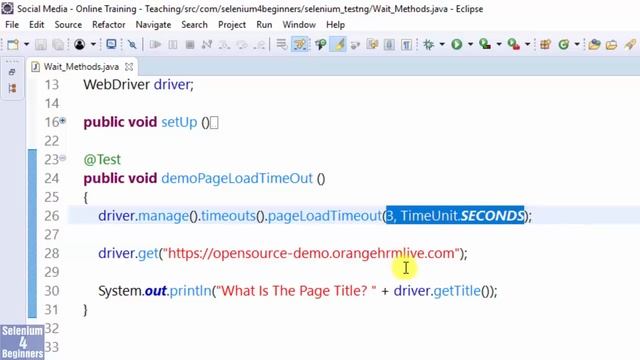This screenshot has width=640, height=360.
Task: Select the Wait_Methods.java editor tab
Action: pyautogui.click(x=81, y=67)
